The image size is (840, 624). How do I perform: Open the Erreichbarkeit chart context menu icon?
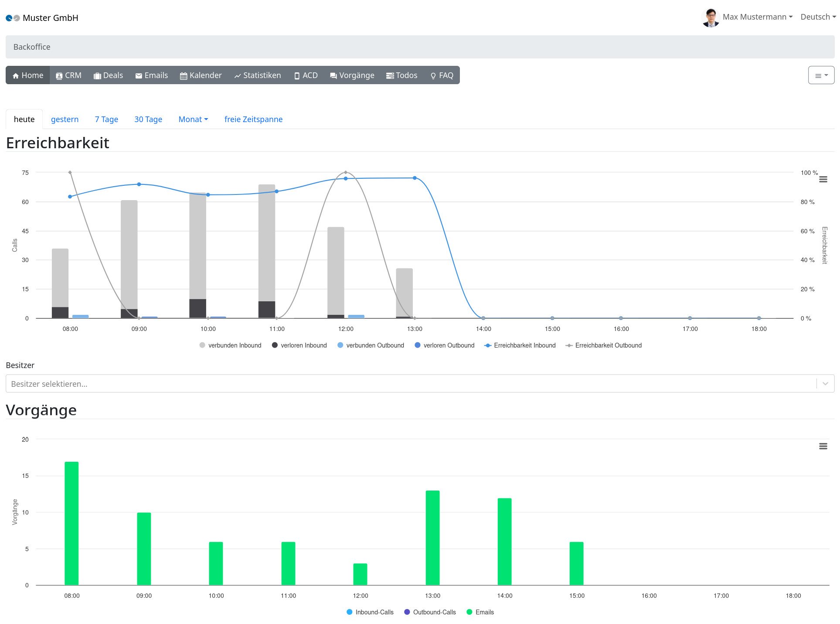(x=823, y=180)
